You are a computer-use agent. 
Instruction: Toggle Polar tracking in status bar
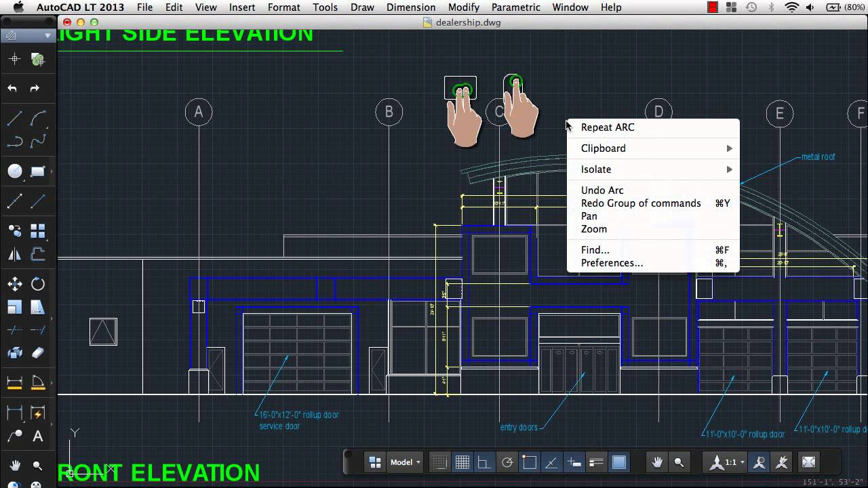(507, 462)
